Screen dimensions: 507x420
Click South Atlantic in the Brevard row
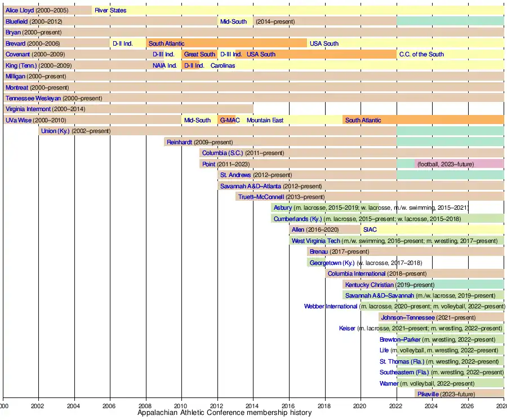coord(166,43)
